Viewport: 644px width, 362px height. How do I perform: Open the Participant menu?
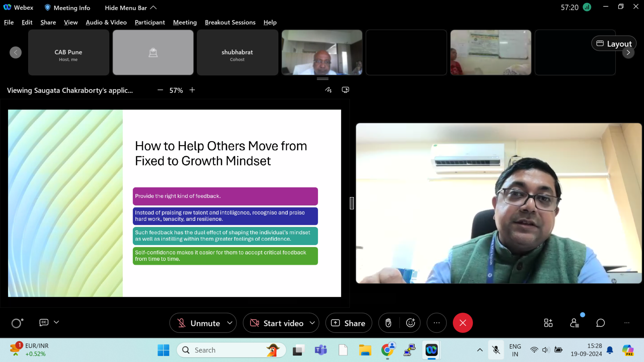[x=150, y=22]
